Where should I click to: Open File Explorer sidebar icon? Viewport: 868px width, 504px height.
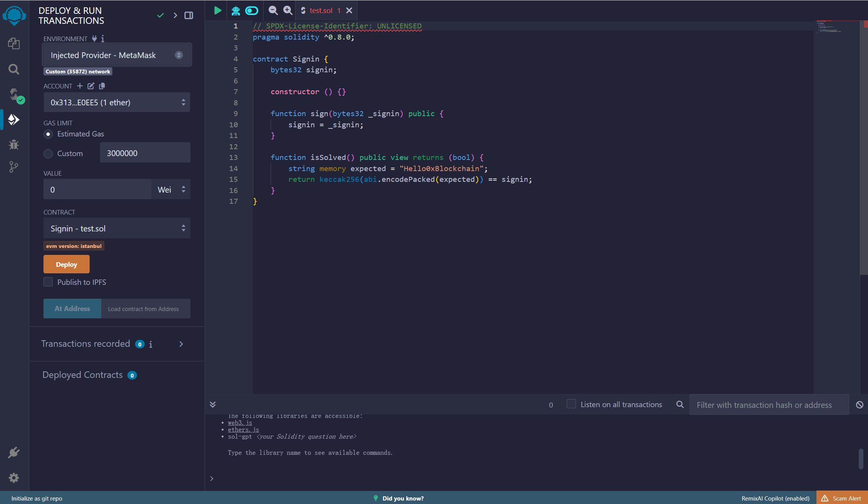pos(14,43)
